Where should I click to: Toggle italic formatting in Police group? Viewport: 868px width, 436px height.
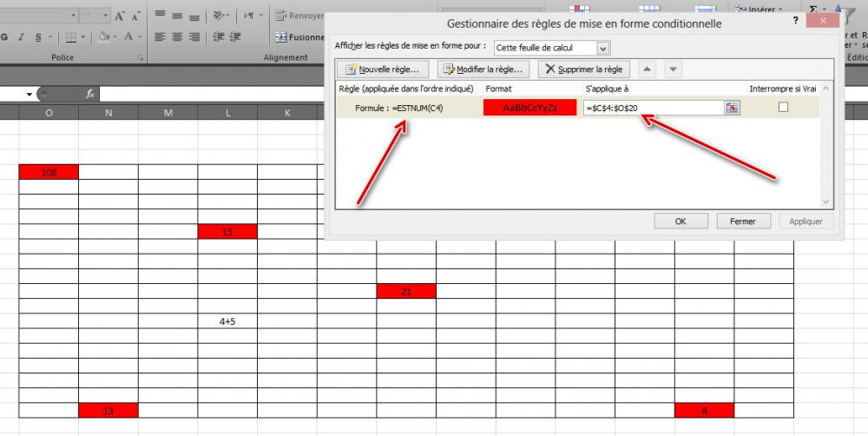tap(21, 37)
